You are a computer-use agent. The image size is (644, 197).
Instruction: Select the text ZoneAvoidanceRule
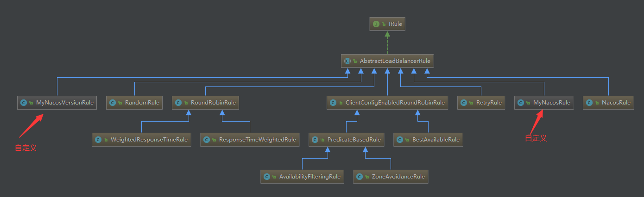pos(398,176)
